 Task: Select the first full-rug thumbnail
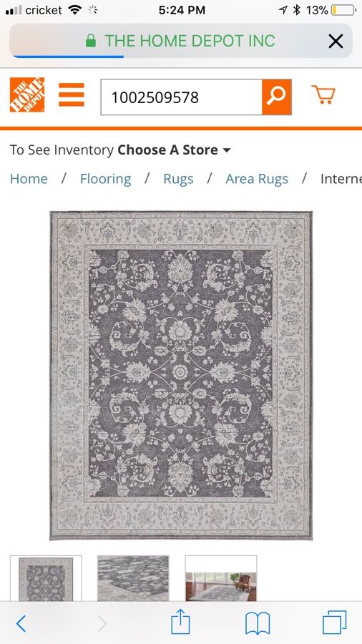pos(46,579)
